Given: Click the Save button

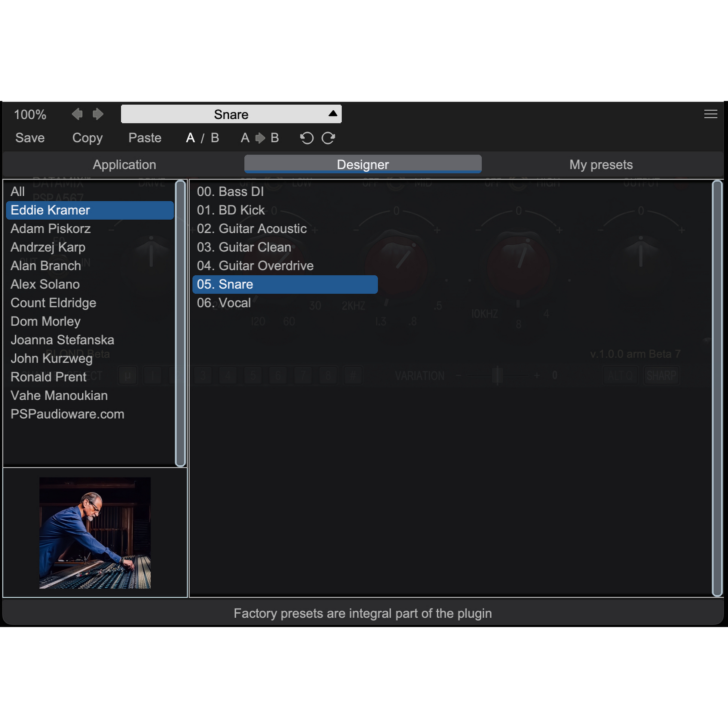Looking at the screenshot, I should pyautogui.click(x=30, y=138).
